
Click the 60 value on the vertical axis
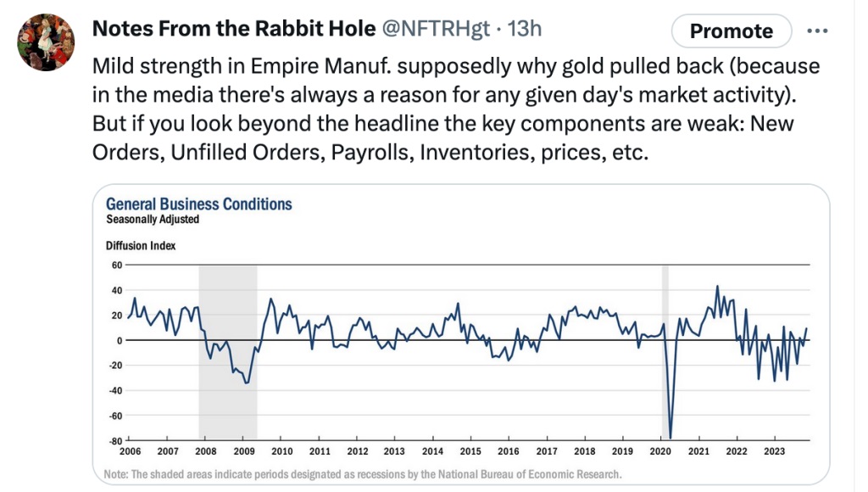click(x=116, y=266)
